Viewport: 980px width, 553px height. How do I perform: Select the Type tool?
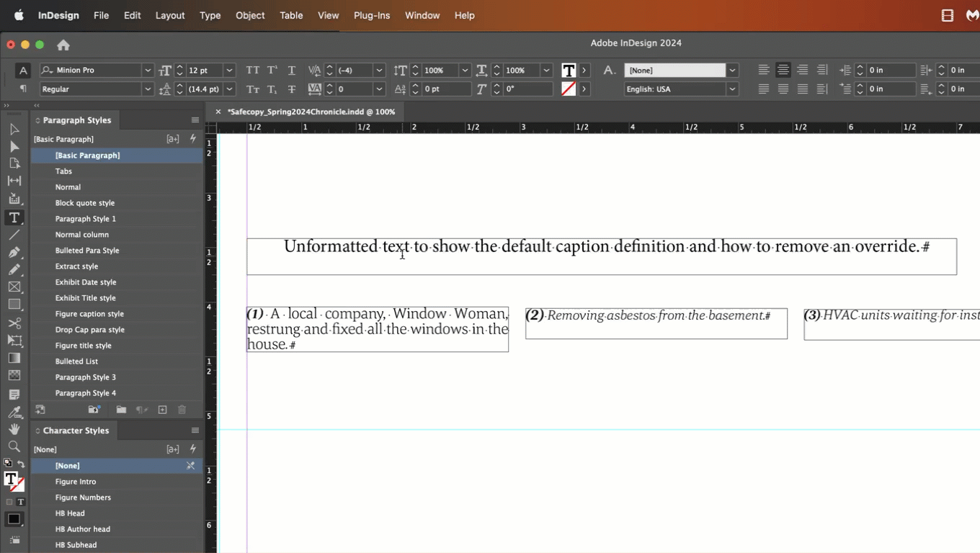click(14, 217)
